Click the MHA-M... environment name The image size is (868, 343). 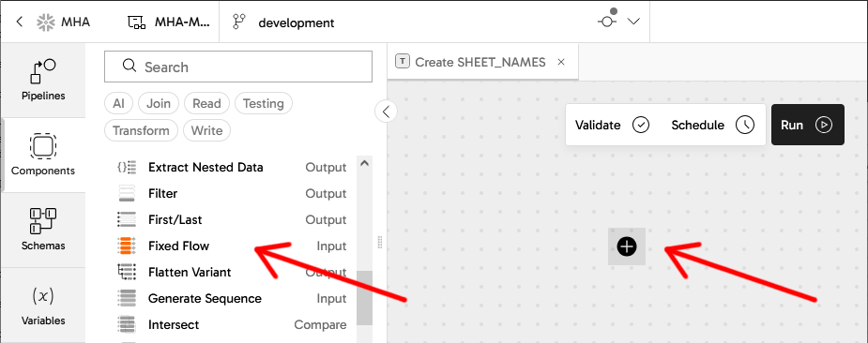(182, 22)
